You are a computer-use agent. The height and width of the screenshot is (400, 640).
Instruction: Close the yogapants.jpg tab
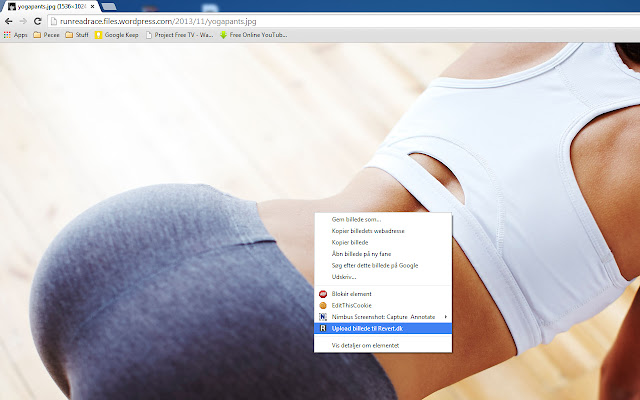(92, 7)
